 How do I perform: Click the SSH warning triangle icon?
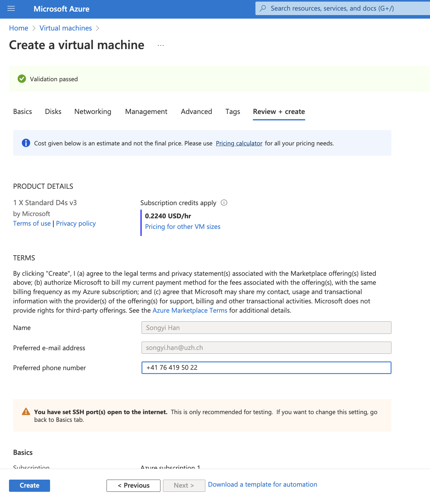pos(26,412)
